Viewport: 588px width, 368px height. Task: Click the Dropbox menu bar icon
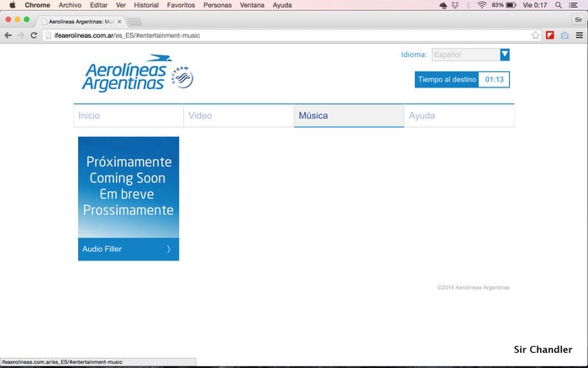click(455, 5)
